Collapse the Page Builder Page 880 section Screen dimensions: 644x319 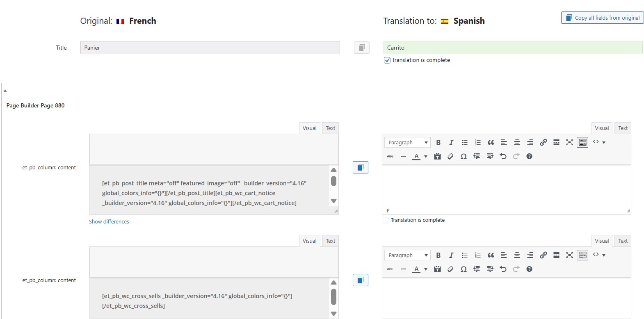pyautogui.click(x=5, y=90)
